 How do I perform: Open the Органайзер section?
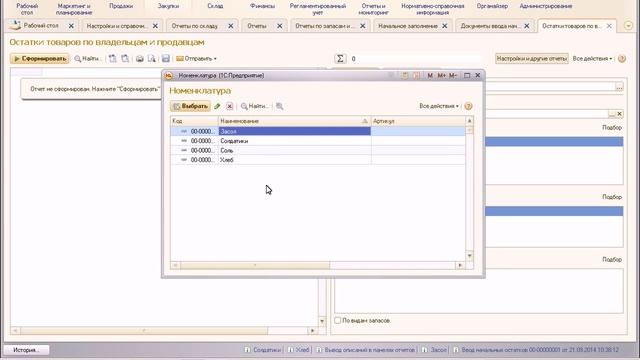coord(492,6)
